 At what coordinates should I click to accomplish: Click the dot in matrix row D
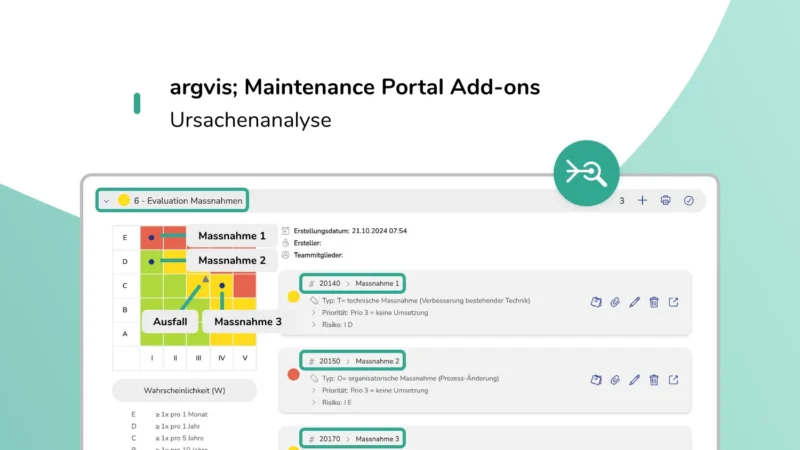151,261
